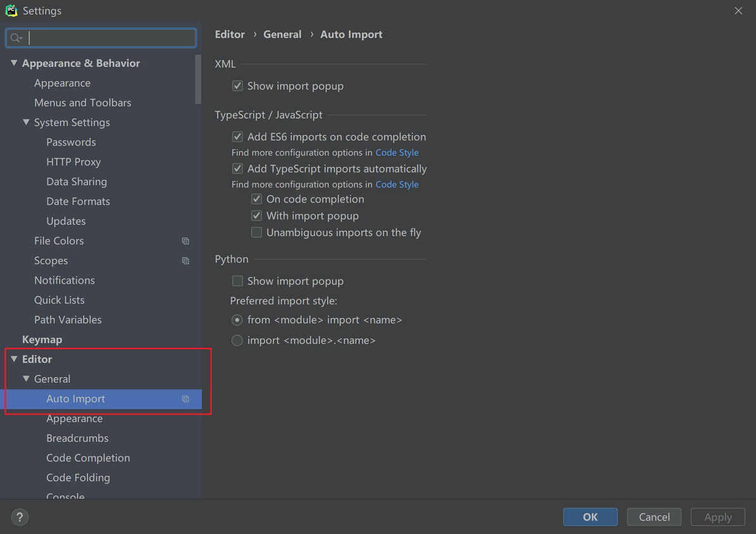The height and width of the screenshot is (534, 756).
Task: Collapse the System Settings tree node
Action: [26, 122]
